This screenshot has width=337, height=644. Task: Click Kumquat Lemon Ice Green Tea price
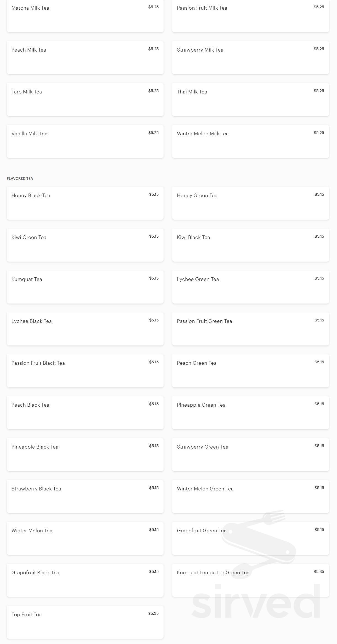point(319,571)
